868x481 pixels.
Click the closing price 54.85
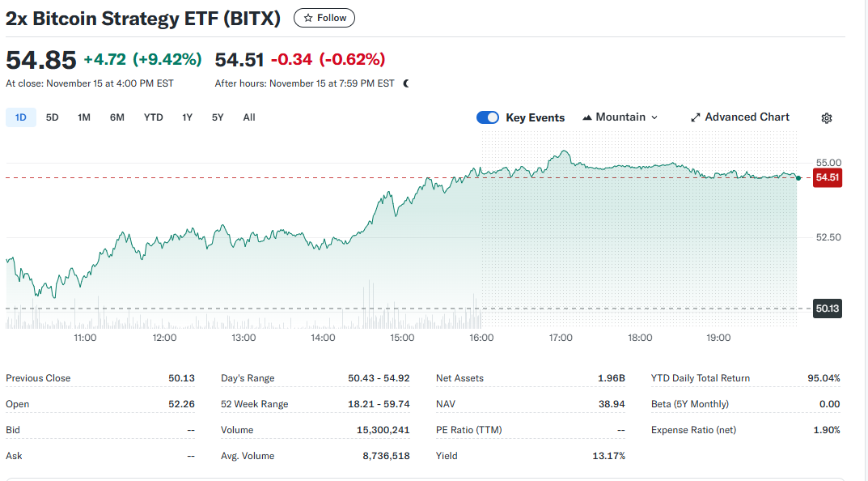click(x=41, y=60)
